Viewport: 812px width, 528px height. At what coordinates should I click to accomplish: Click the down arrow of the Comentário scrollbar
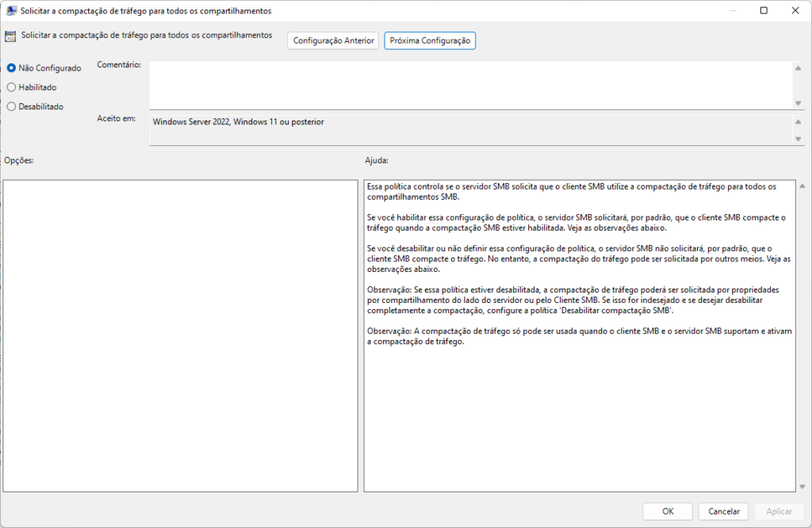tap(799, 103)
